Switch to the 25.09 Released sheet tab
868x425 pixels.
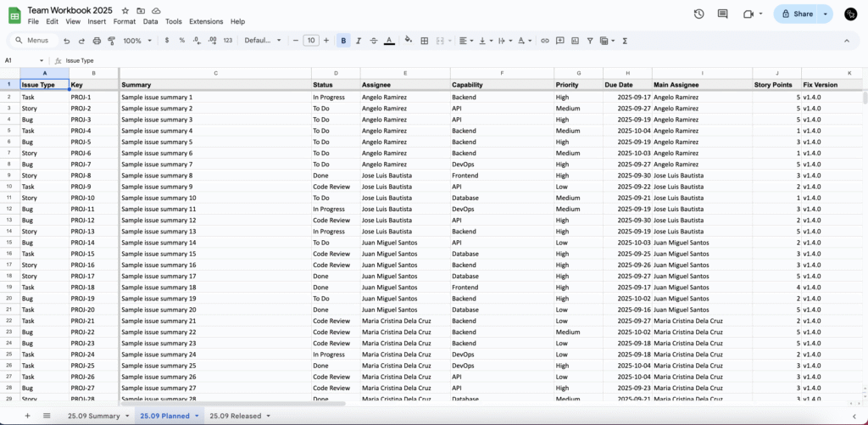235,416
